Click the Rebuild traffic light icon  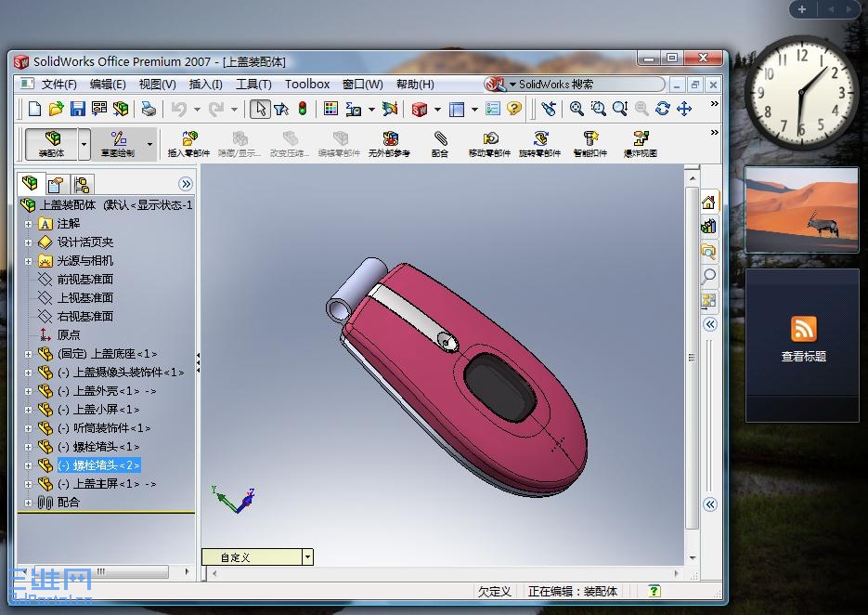click(x=303, y=109)
